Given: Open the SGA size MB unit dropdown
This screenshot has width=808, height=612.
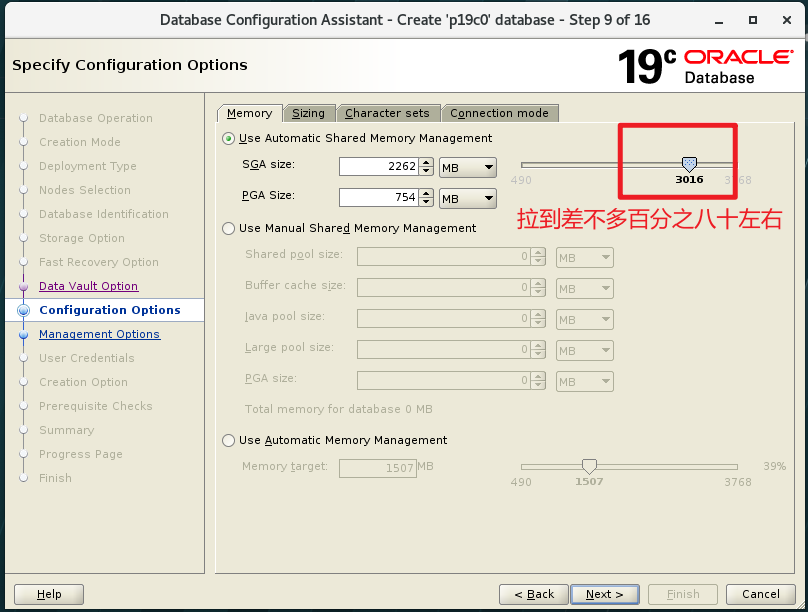Looking at the screenshot, I should pyautogui.click(x=468, y=167).
